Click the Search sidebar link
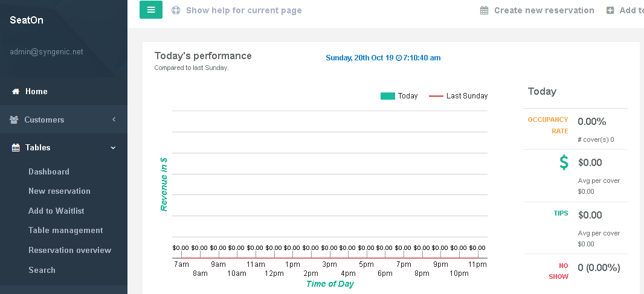 coord(42,270)
